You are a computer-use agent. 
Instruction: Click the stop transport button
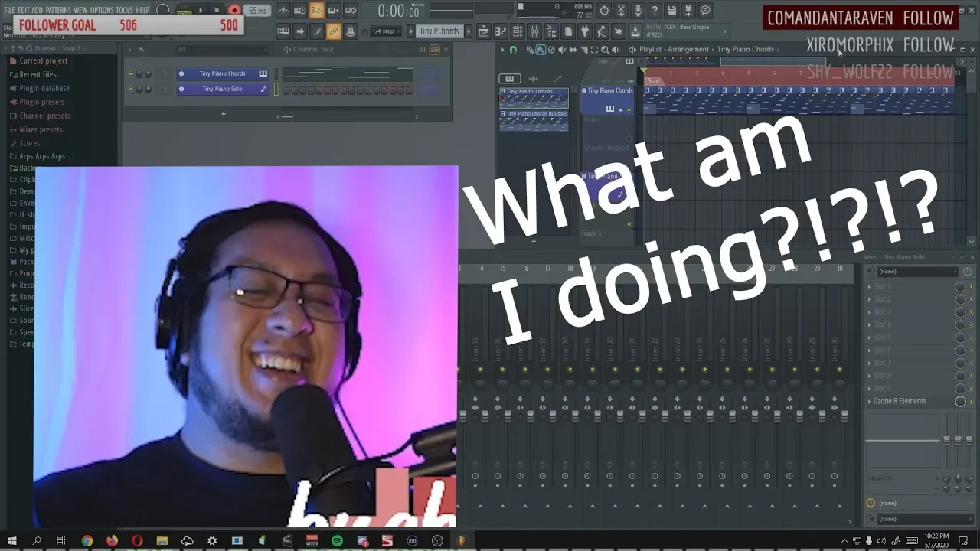pos(217,11)
